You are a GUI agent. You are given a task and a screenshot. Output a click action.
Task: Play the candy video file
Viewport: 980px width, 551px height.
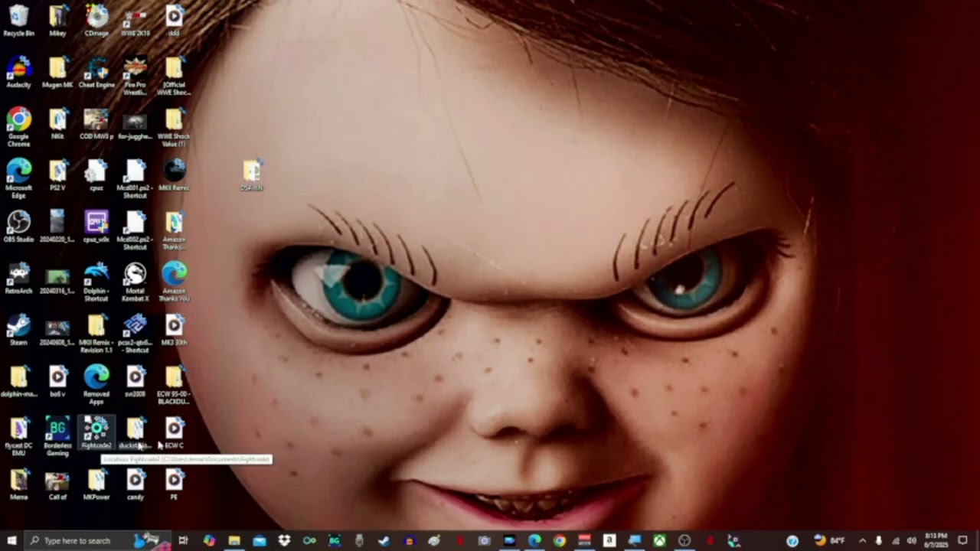[x=136, y=484]
